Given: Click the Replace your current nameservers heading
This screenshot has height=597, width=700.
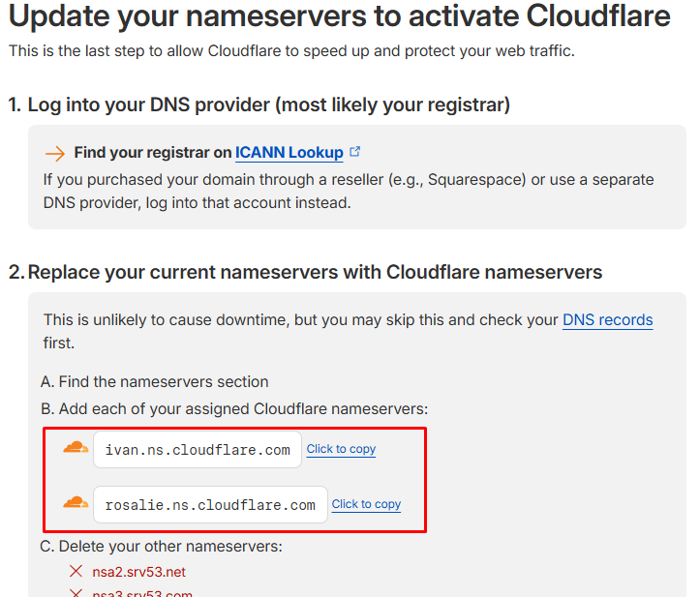Looking at the screenshot, I should (315, 272).
